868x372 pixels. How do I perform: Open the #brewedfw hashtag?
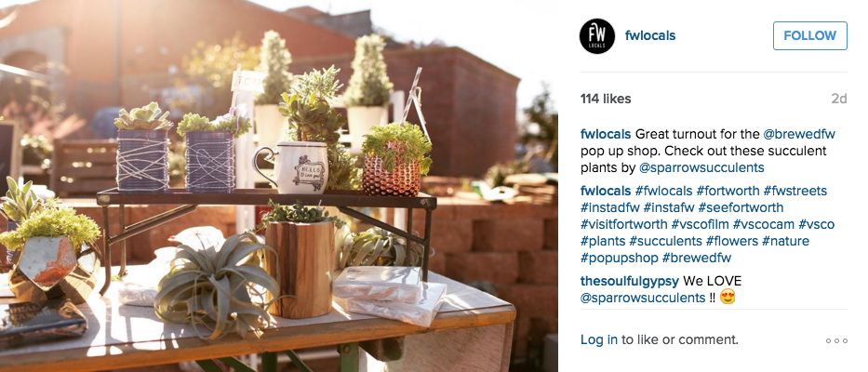click(697, 258)
